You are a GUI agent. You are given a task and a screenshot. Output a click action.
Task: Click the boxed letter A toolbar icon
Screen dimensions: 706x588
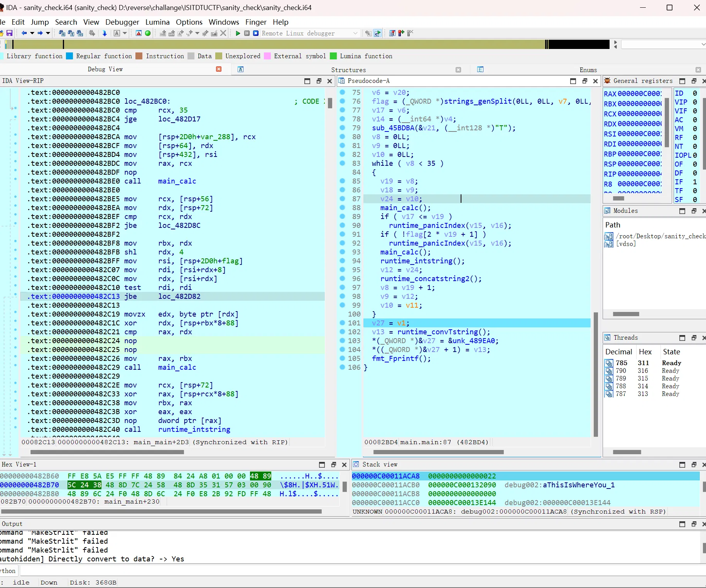coord(117,34)
